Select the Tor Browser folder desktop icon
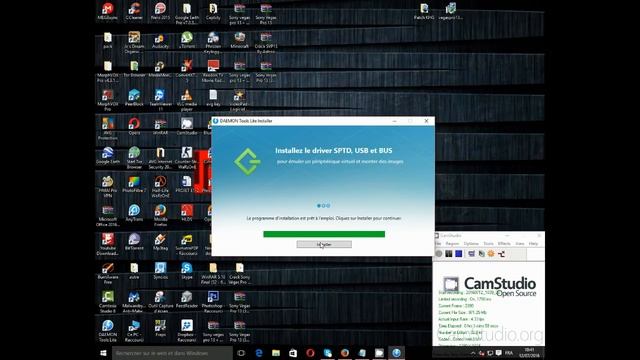 [134, 69]
